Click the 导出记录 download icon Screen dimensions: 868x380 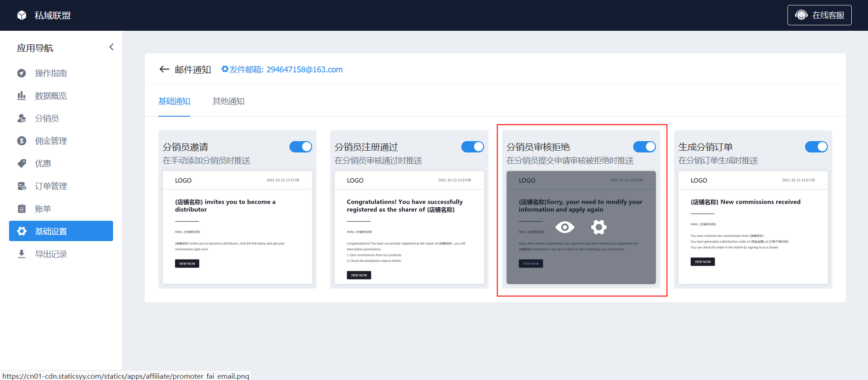coord(22,254)
